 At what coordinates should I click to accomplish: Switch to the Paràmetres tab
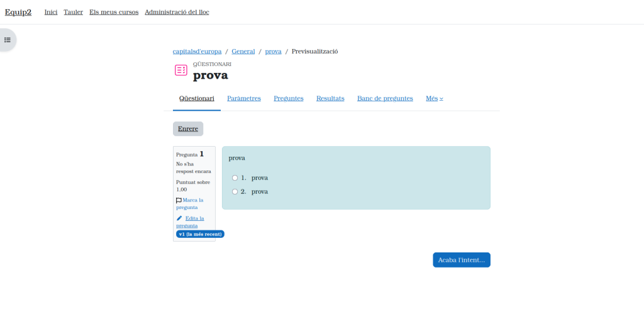click(243, 98)
